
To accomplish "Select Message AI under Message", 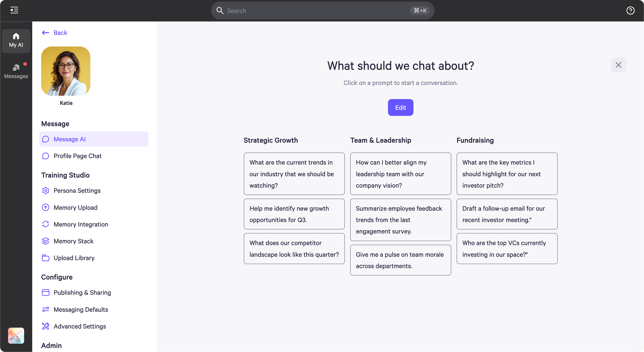I will click(x=69, y=139).
